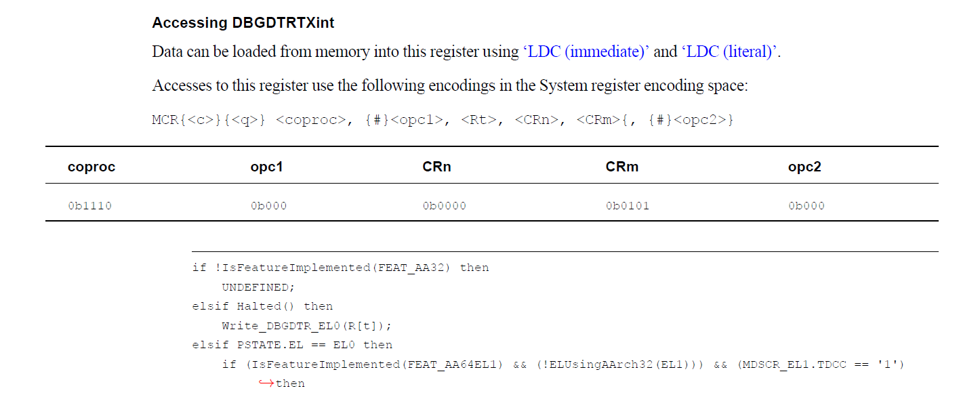
Task: Click the 'elsif Halted() then' line
Action: click(x=262, y=306)
